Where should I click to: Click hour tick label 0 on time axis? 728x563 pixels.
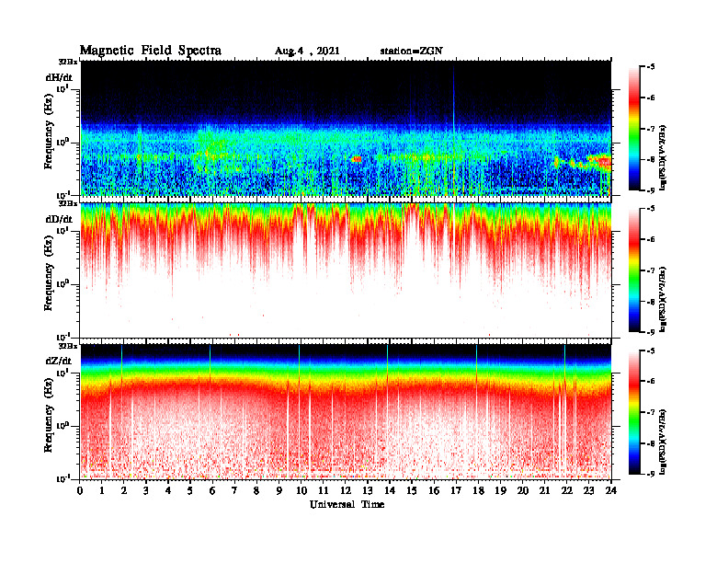click(x=80, y=490)
